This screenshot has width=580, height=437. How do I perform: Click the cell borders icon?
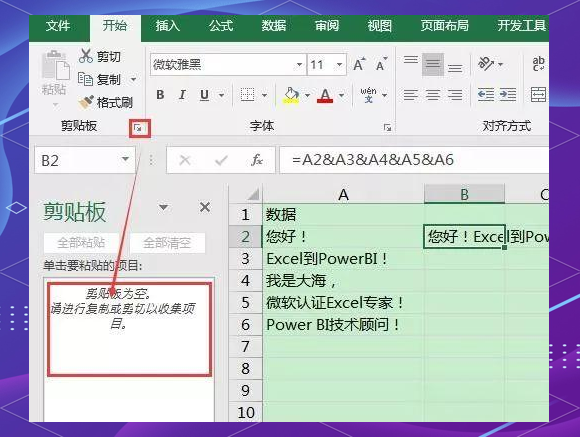pyautogui.click(x=247, y=95)
